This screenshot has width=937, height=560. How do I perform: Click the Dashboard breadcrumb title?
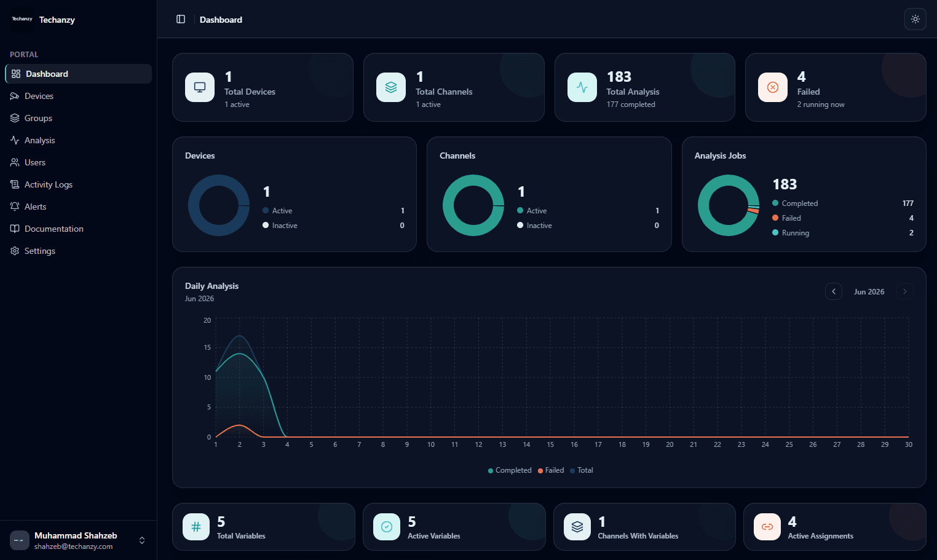[221, 20]
